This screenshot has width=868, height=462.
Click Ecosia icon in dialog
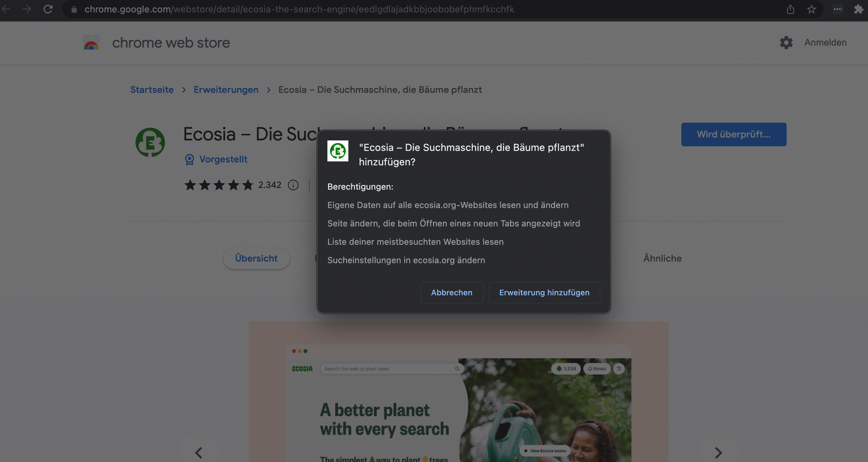click(x=338, y=151)
